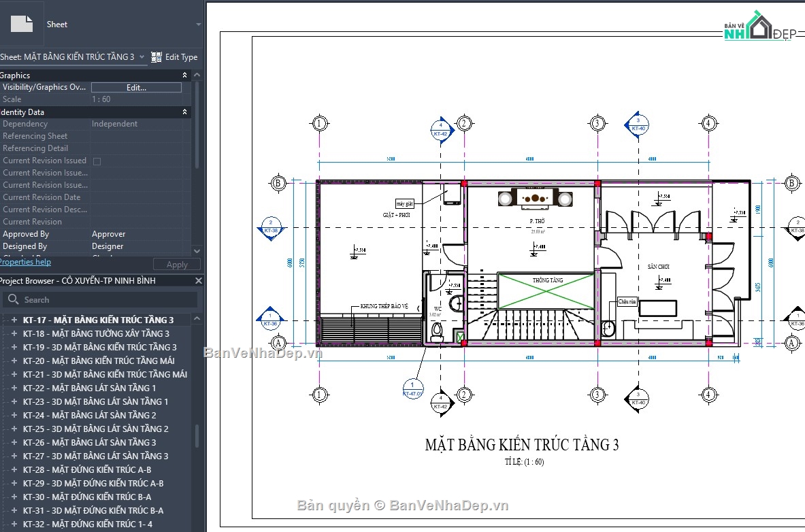
Task: Click the Edit Type icon
Action: (157, 57)
